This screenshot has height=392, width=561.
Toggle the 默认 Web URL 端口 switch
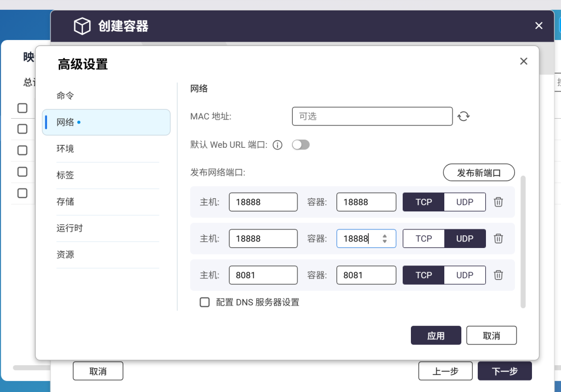click(x=301, y=145)
